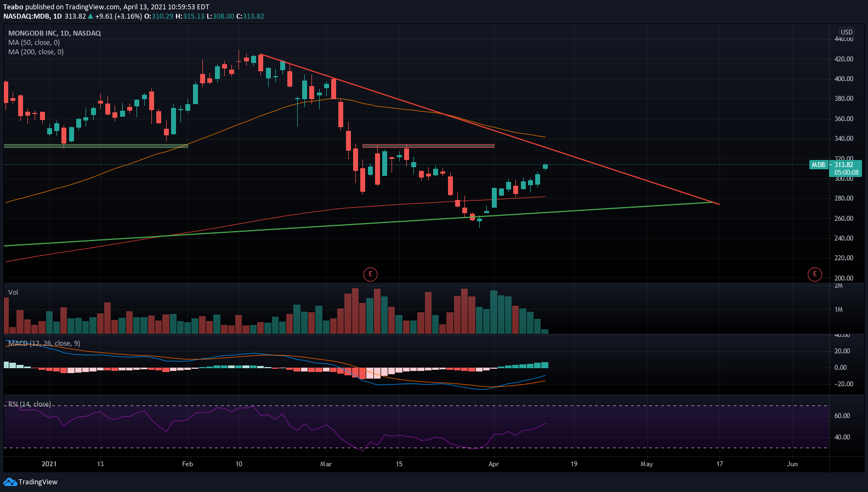Click the 1M volume axis label
The image size is (868, 492).
(838, 310)
